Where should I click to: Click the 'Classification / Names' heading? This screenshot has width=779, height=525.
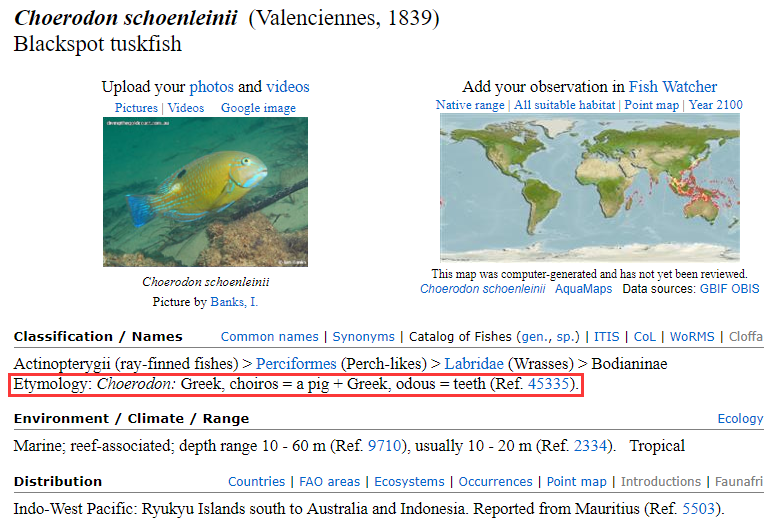[x=98, y=337]
